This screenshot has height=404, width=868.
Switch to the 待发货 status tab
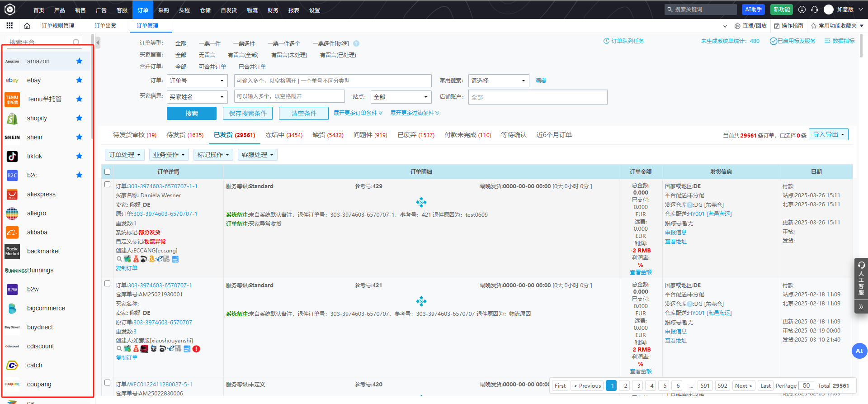coord(184,135)
